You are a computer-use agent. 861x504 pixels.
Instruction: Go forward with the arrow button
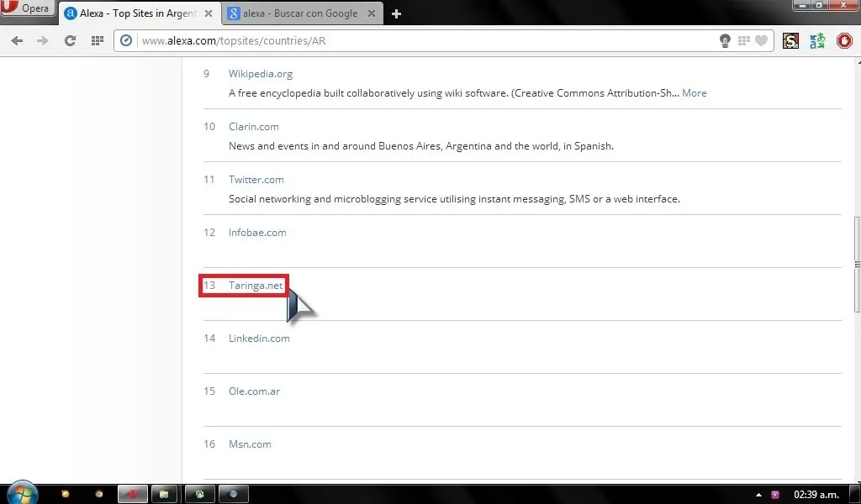(x=42, y=40)
